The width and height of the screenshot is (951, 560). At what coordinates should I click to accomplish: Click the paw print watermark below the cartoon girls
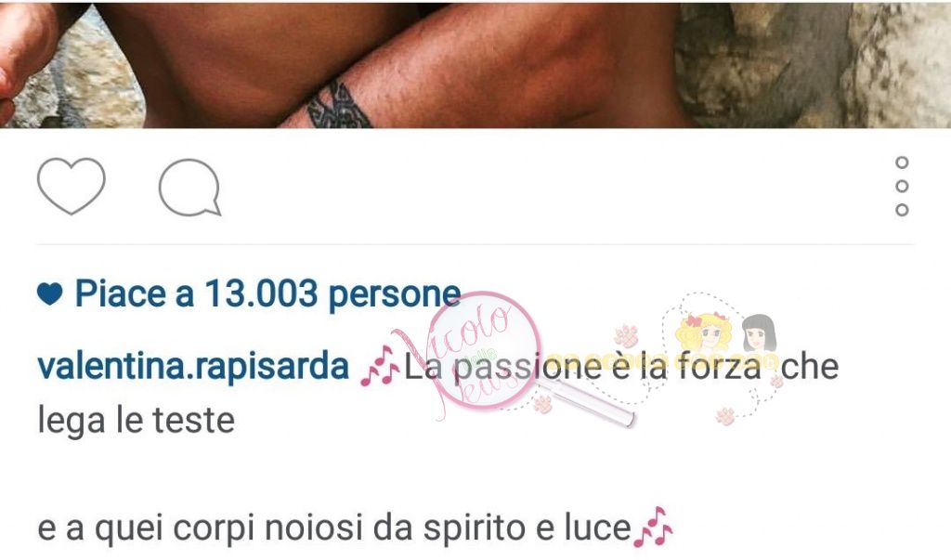pos(725,416)
